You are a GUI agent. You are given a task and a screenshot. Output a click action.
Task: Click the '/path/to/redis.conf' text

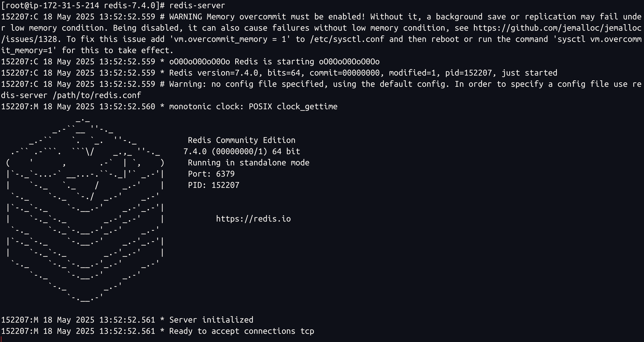97,95
